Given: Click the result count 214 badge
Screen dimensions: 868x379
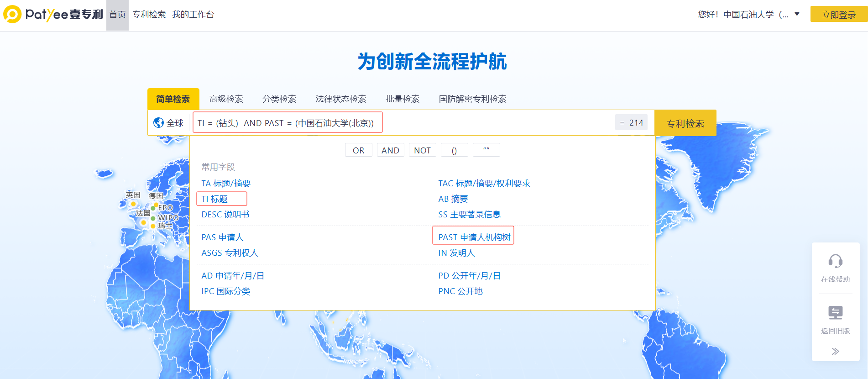Looking at the screenshot, I should click(631, 123).
